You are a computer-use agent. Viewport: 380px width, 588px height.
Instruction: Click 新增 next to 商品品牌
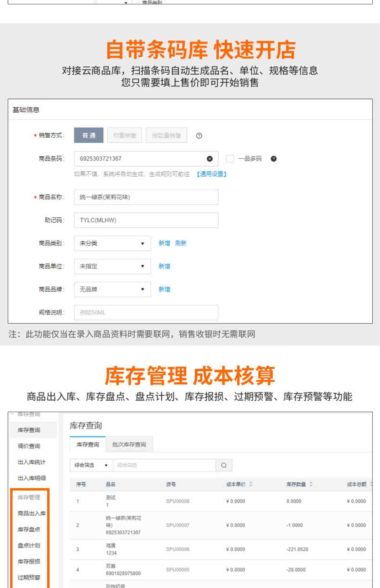tap(164, 289)
